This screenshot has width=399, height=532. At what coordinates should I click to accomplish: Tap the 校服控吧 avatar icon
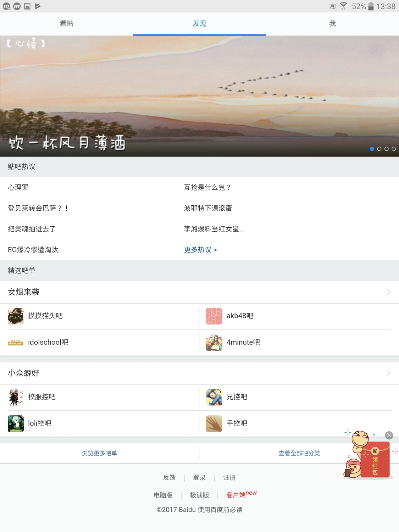pos(16,397)
